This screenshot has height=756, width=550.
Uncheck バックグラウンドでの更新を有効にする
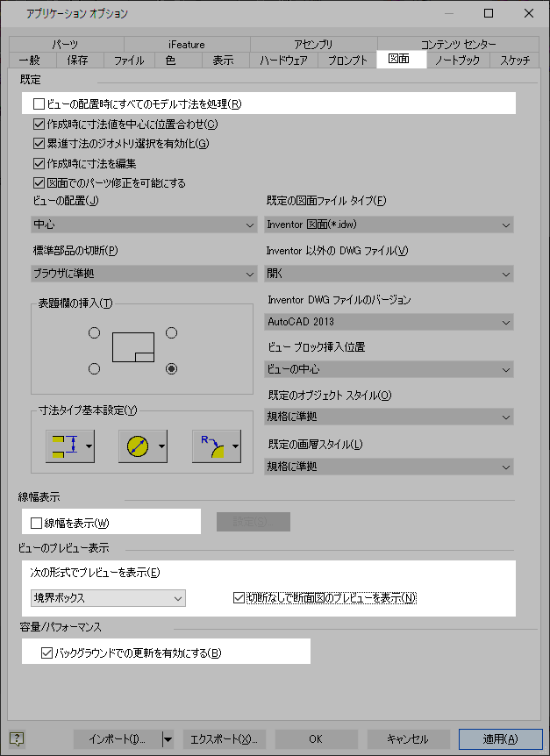pos(46,653)
